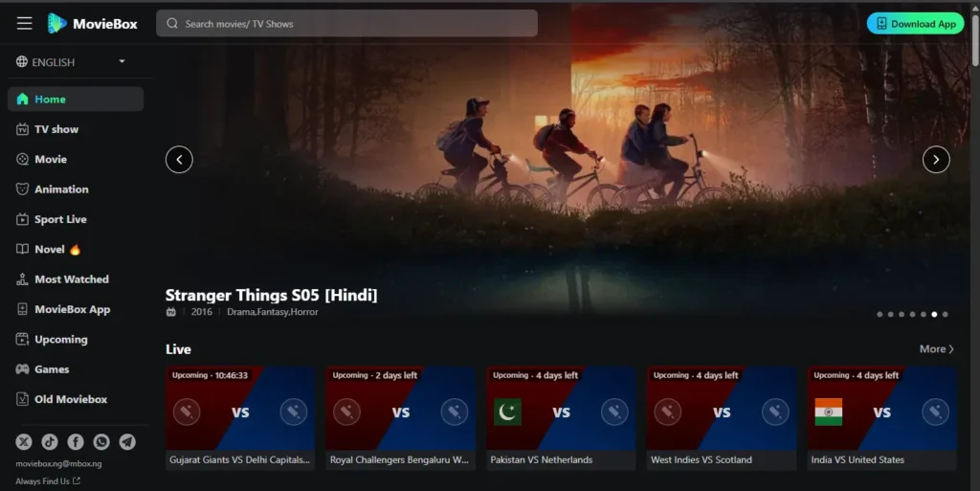
Task: Click the Upcoming 2 days left label
Action: point(375,375)
